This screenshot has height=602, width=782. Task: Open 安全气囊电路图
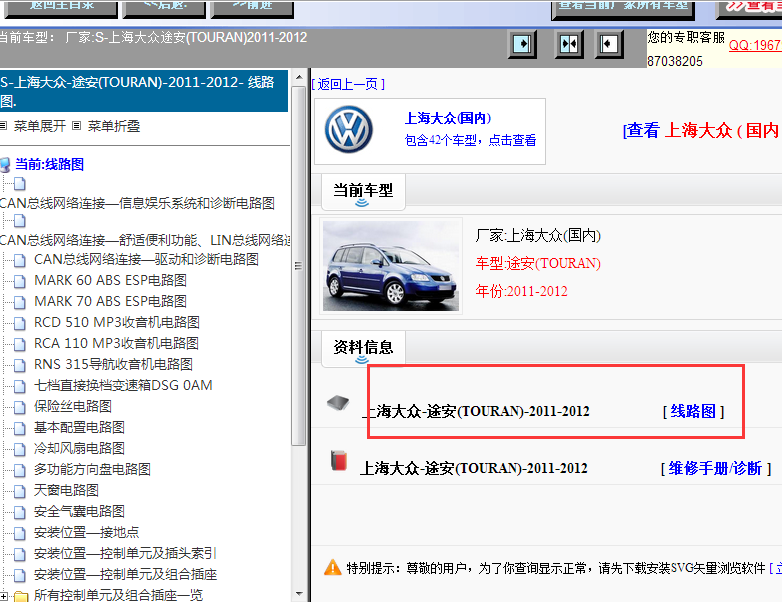tap(79, 511)
